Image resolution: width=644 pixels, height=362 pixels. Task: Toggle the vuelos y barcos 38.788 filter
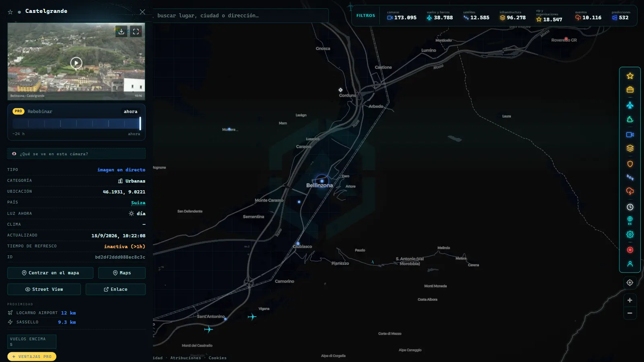click(440, 16)
